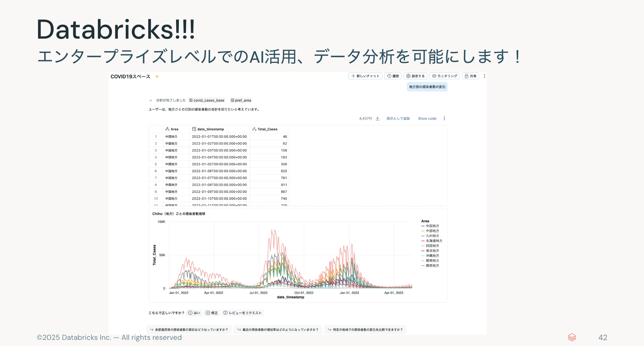
Task: Open the モニタリング (monitoring) button
Action: pyautogui.click(x=444, y=76)
